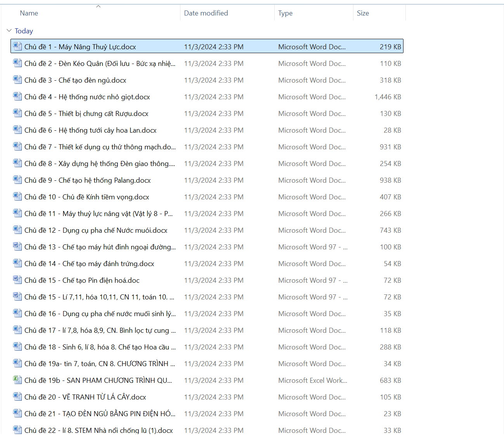Screen dimensions: 504x441
Task: Select the icon of Chủ đề 15 Pin điện hoá.doc
Action: click(17, 280)
